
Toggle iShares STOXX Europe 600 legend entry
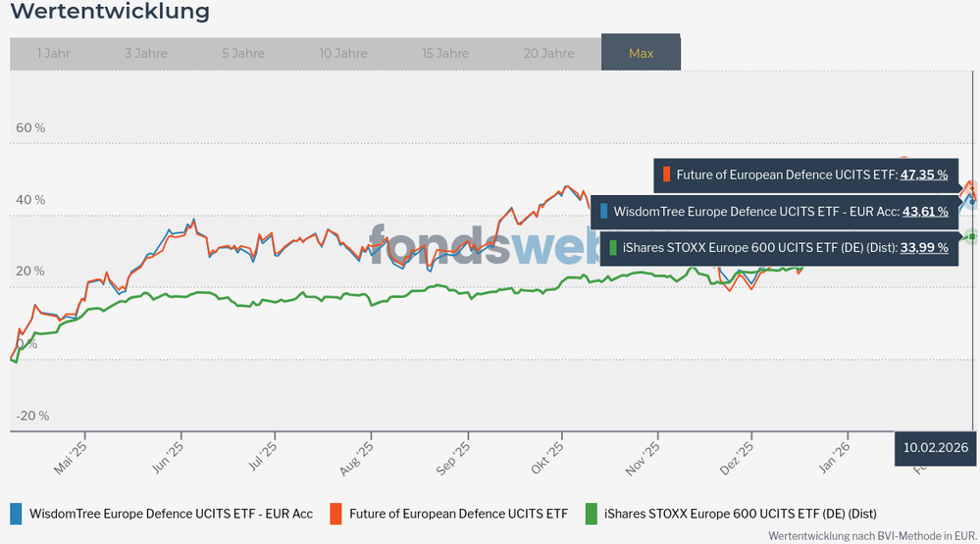731,514
